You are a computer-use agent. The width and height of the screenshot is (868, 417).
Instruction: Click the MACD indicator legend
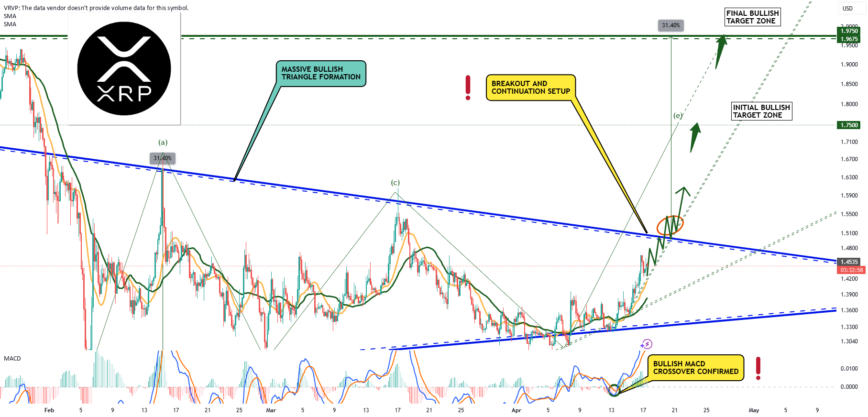[12, 359]
